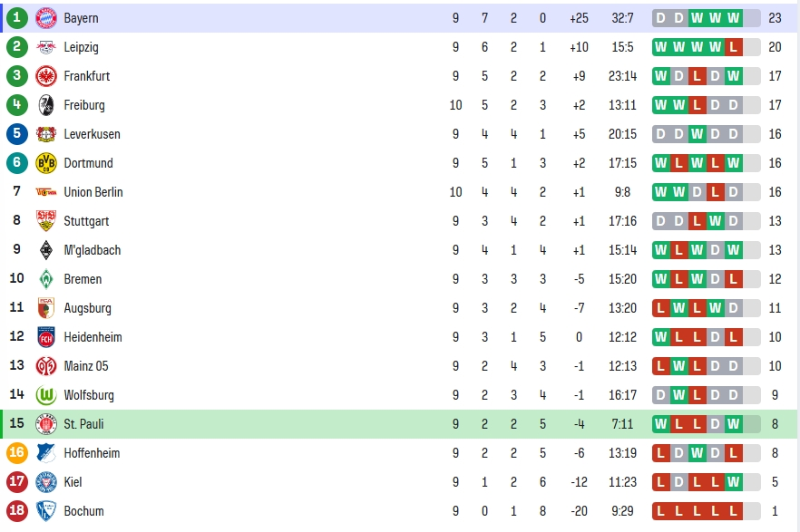
Task: Select the St. Pauli club badge
Action: (x=46, y=424)
